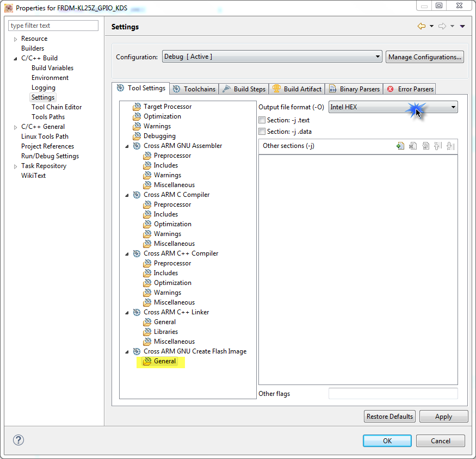The height and width of the screenshot is (459, 476).
Task: Select Run/Debug Settings item
Action: click(x=50, y=156)
